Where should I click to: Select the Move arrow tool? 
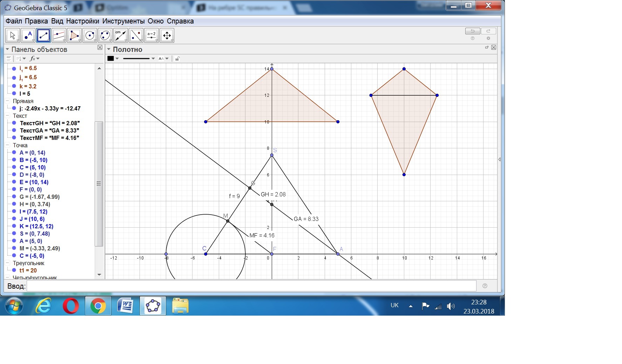[x=13, y=35]
